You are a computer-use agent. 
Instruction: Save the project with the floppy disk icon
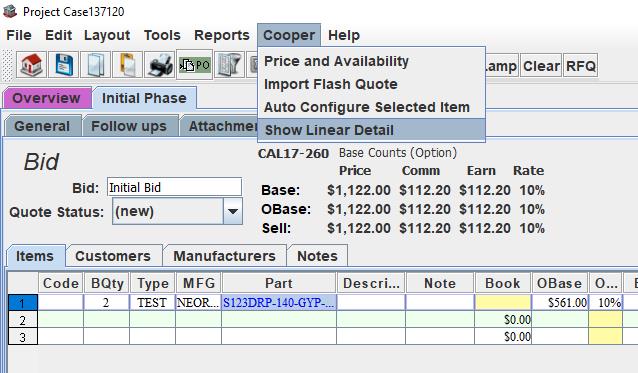point(63,65)
